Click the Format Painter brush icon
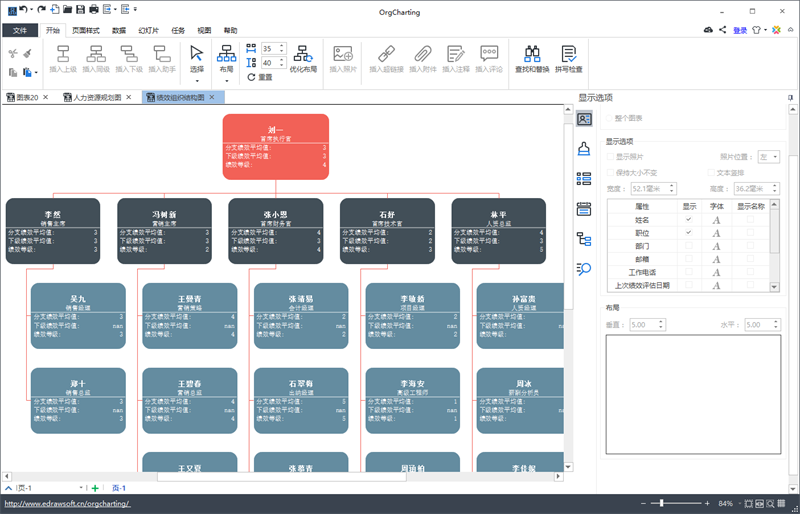The image size is (800, 514). 28,53
